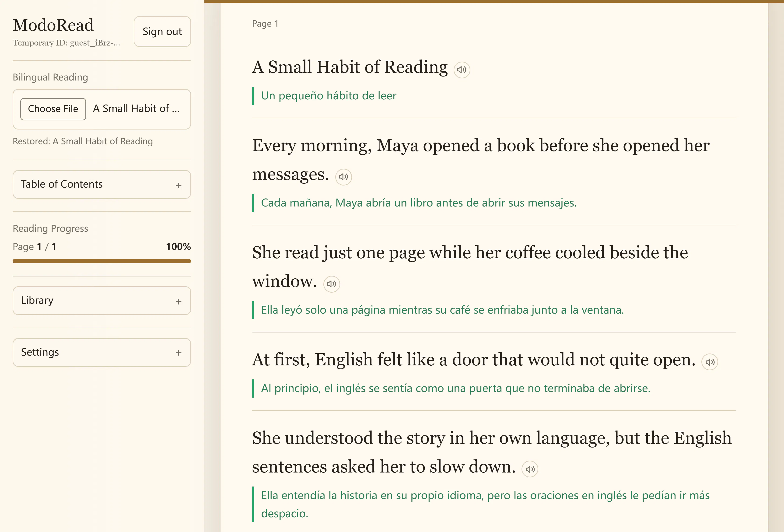Image resolution: width=784 pixels, height=532 pixels.
Task: Sign out of the guest session
Action: 162,31
